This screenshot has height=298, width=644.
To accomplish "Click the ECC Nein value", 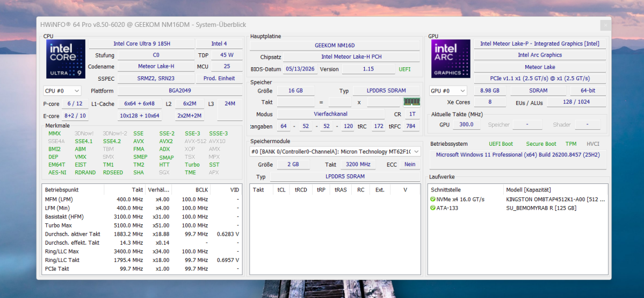I will click(409, 164).
